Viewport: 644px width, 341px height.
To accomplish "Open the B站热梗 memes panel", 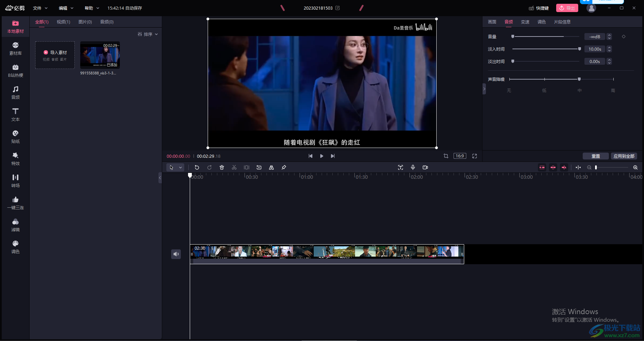I will tap(15, 71).
